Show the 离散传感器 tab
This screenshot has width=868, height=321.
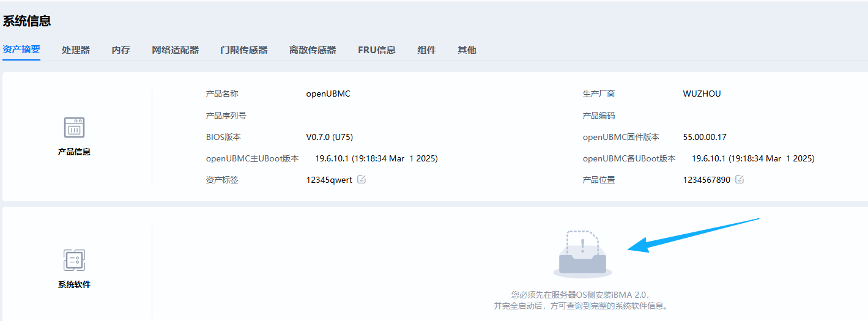313,50
